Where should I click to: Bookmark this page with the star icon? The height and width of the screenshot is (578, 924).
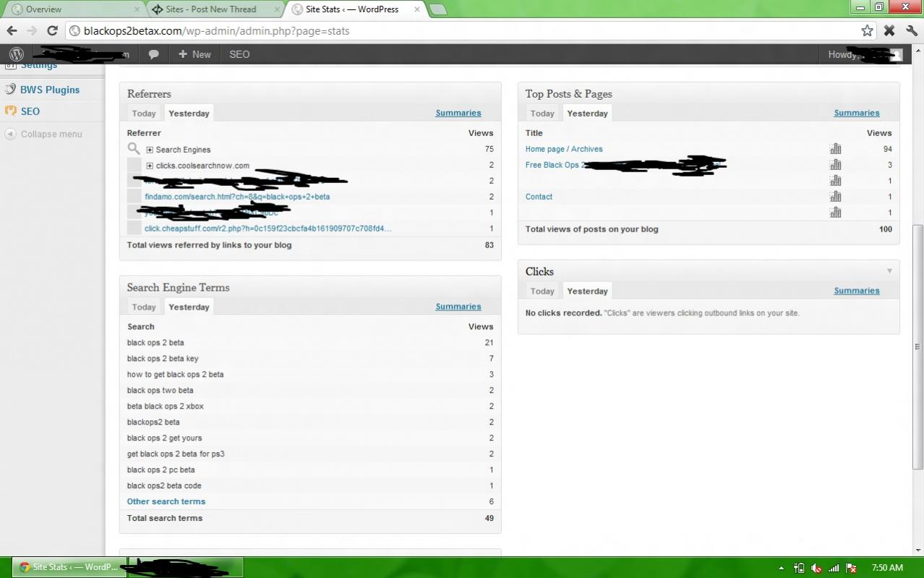pos(867,30)
